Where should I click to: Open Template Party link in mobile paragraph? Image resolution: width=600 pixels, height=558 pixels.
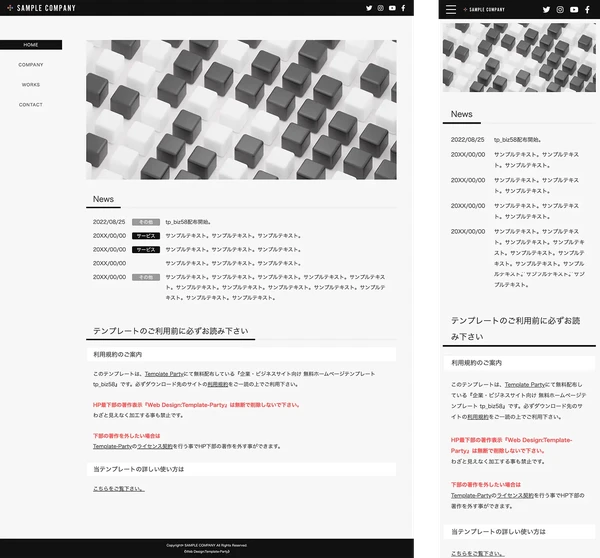point(525,385)
